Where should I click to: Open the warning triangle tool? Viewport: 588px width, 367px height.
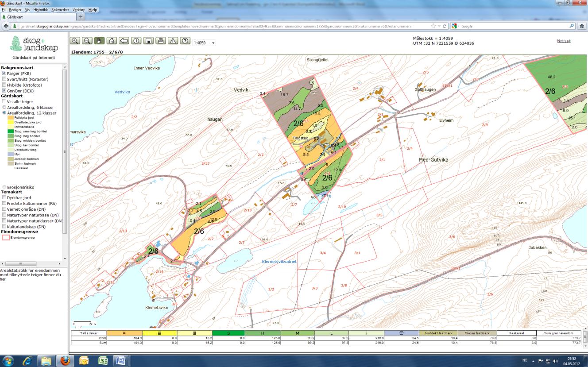coord(173,41)
